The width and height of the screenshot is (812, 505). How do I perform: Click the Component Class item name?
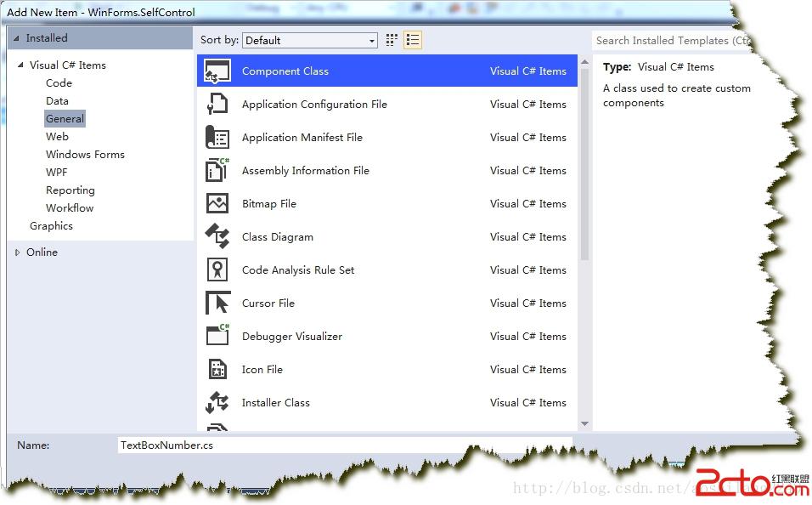pos(285,71)
